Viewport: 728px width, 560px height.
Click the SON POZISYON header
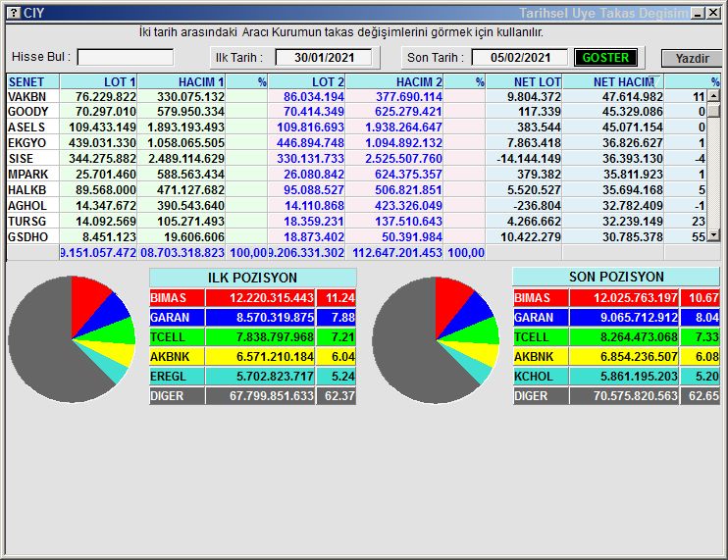[616, 277]
